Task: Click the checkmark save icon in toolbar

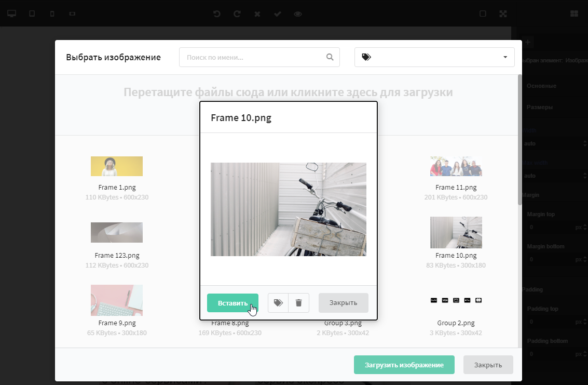Action: point(278,14)
